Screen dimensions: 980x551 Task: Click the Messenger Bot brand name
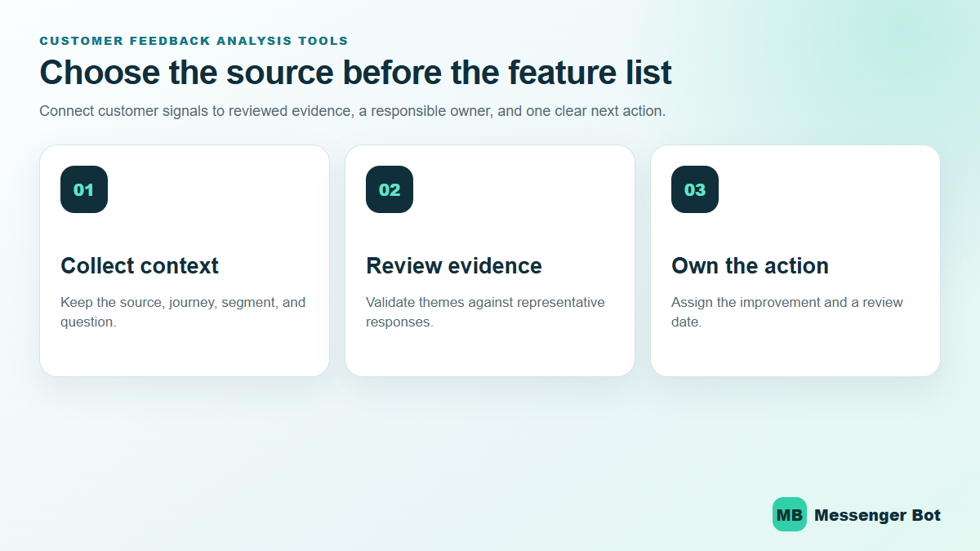point(877,515)
